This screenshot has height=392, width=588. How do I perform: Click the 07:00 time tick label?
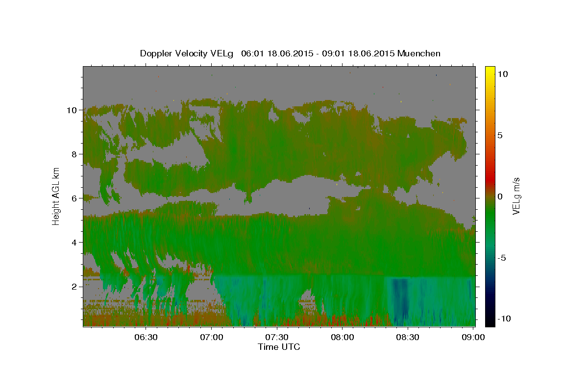(211, 337)
